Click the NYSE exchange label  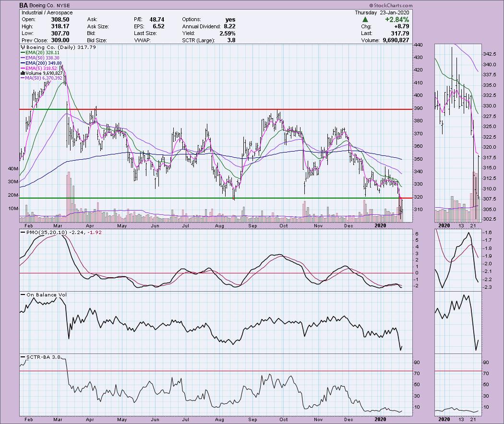click(x=63, y=5)
